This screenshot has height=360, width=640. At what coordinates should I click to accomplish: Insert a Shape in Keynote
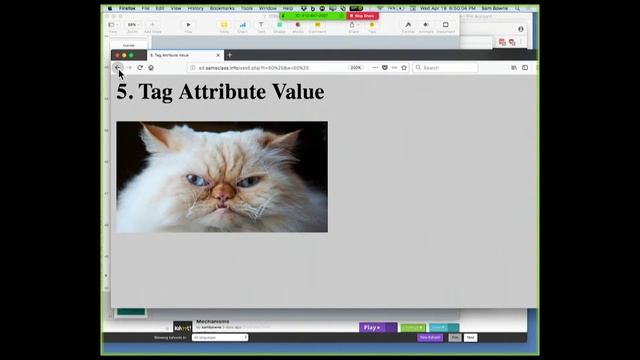pos(280,27)
